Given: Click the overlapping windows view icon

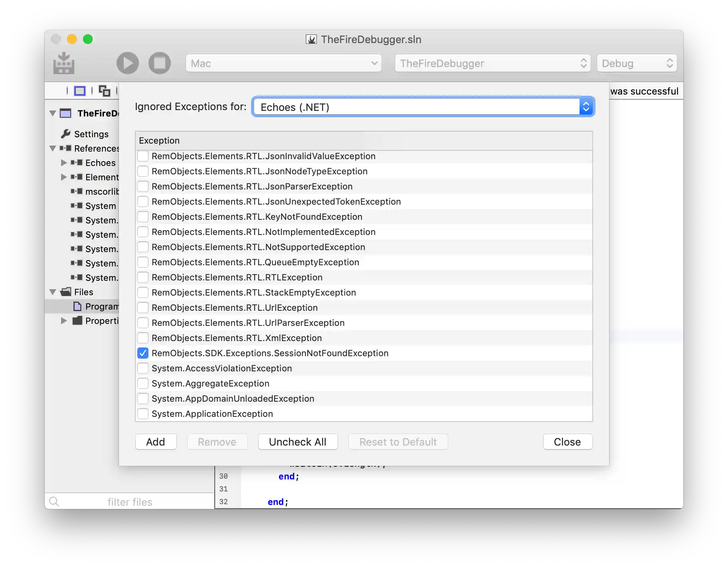Looking at the screenshot, I should pyautogui.click(x=104, y=91).
